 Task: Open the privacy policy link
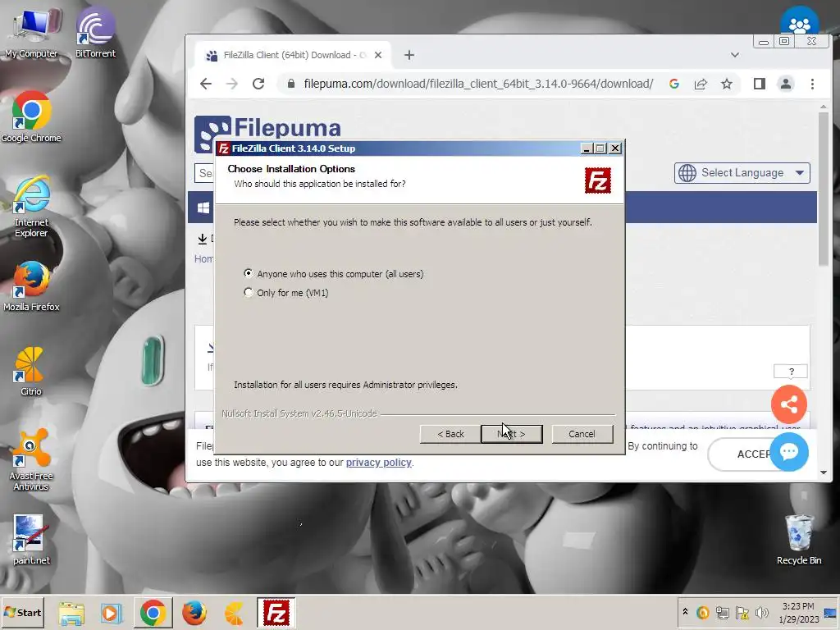click(379, 463)
